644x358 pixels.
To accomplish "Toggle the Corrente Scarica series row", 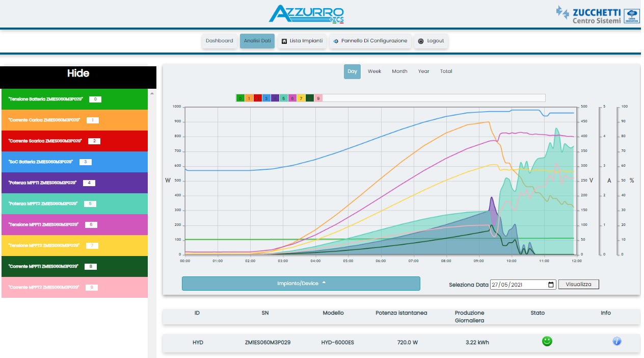I will coord(74,141).
